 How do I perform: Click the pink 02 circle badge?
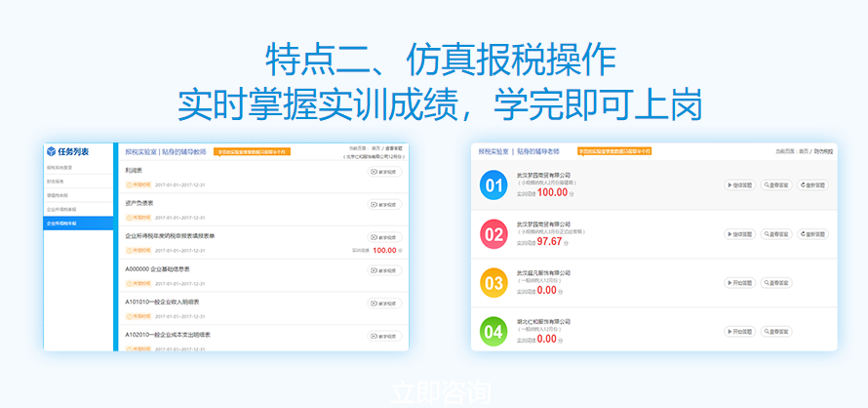494,234
